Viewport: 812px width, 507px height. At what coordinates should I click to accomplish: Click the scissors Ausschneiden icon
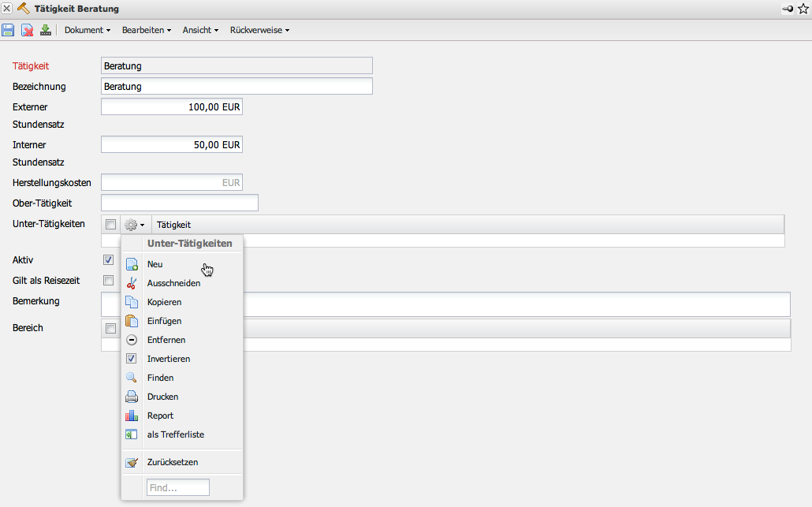(132, 283)
